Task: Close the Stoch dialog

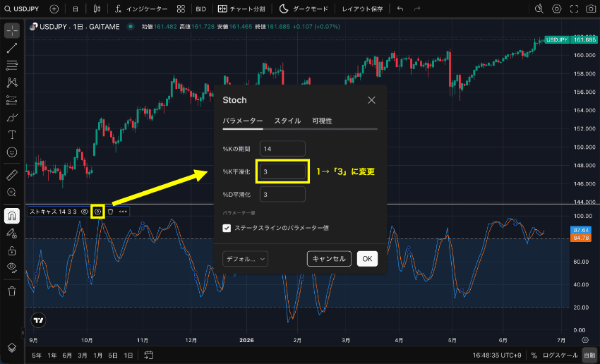Action: point(371,100)
